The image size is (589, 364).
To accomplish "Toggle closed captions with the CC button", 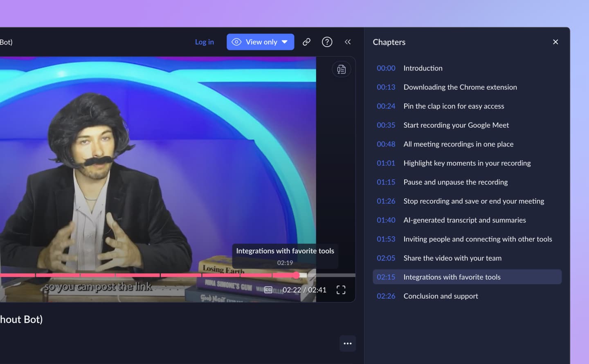I will coord(268,290).
